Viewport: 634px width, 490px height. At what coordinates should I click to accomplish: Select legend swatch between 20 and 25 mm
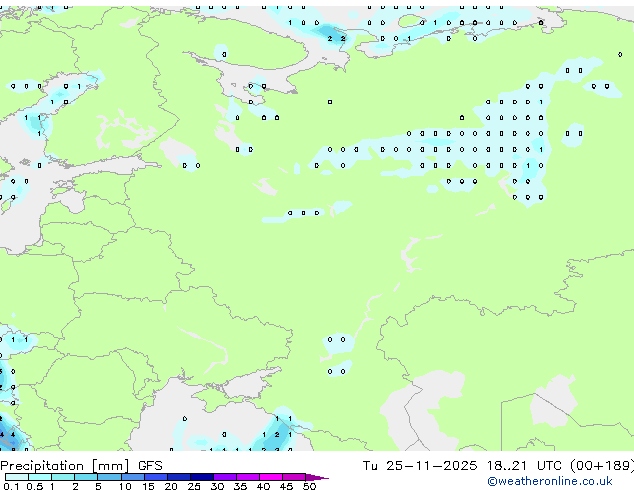click(179, 477)
